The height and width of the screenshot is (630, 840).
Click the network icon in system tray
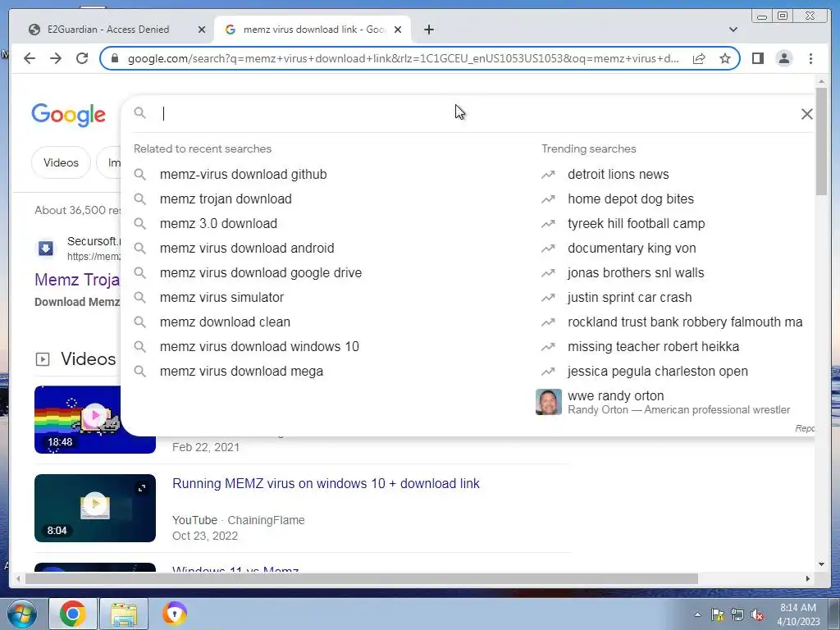point(737,614)
